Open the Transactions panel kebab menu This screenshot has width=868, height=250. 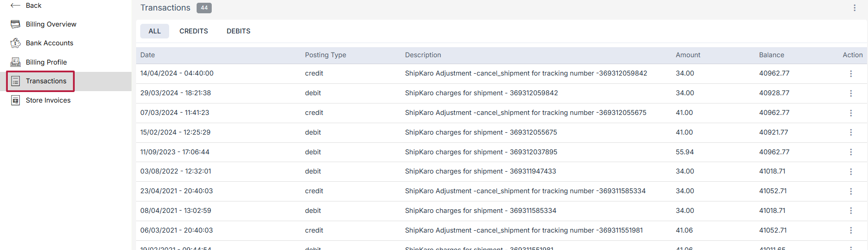tap(854, 8)
